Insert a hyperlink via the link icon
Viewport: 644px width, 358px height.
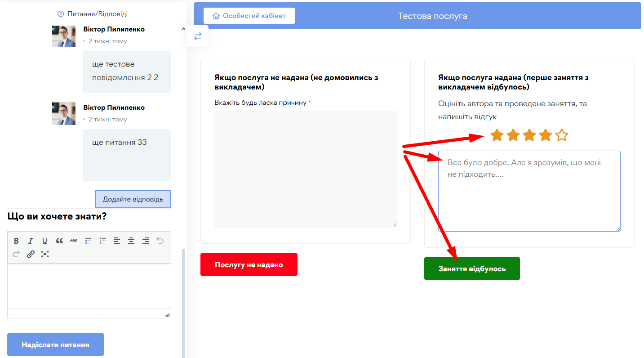click(31, 254)
